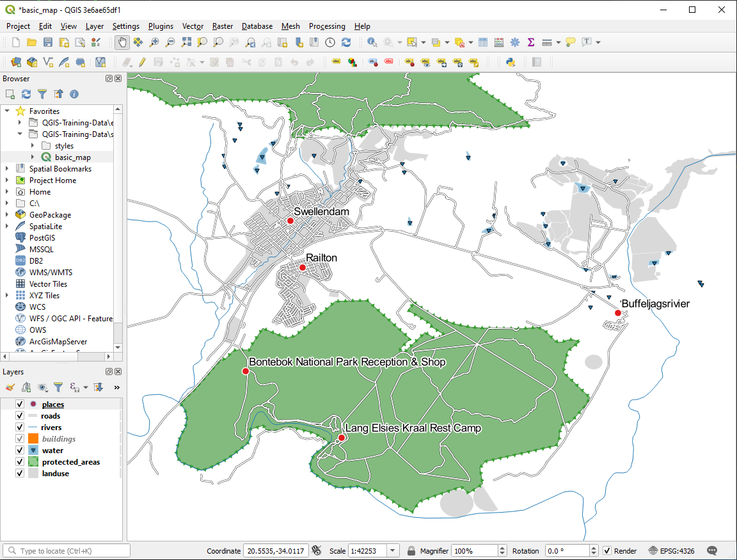Viewport: 737px width, 560px height.
Task: Click the messages log speech bubble icon
Action: [712, 550]
